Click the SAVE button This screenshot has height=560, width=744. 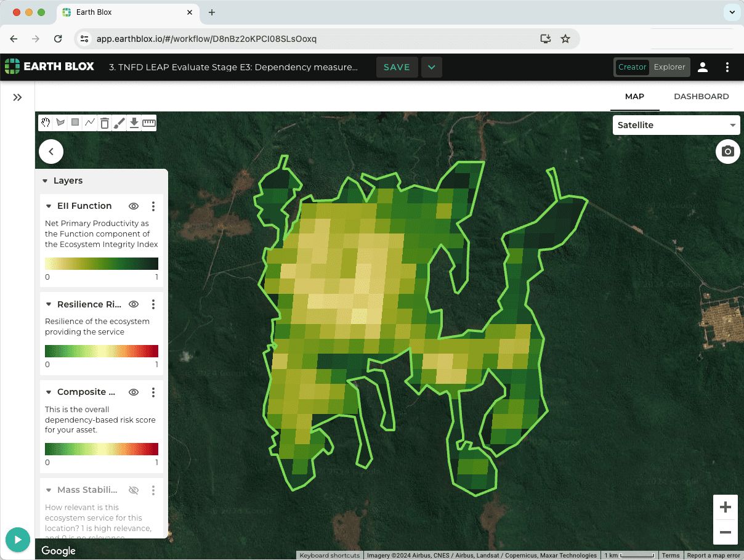pos(397,67)
